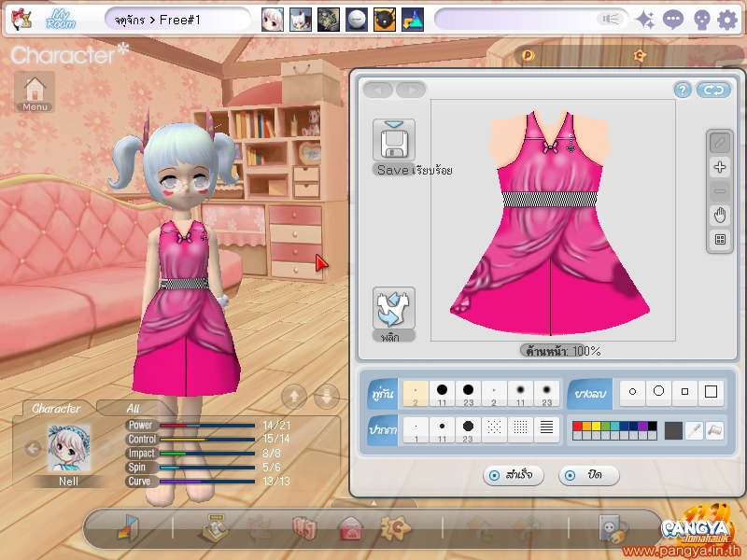
Task: Click the red house icon in bottom bar
Action: point(350,527)
